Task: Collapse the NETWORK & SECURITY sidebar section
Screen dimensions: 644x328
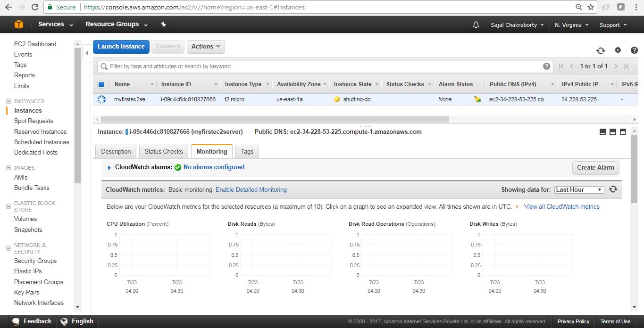Action: point(8,248)
